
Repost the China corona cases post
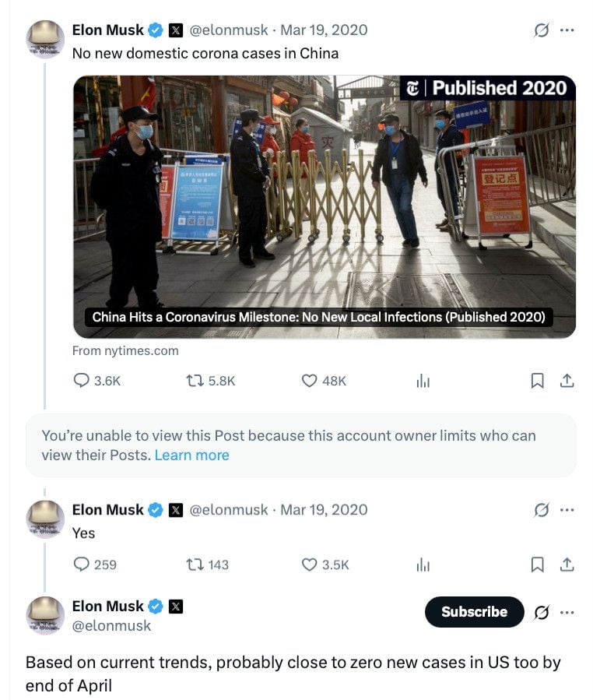pos(195,381)
